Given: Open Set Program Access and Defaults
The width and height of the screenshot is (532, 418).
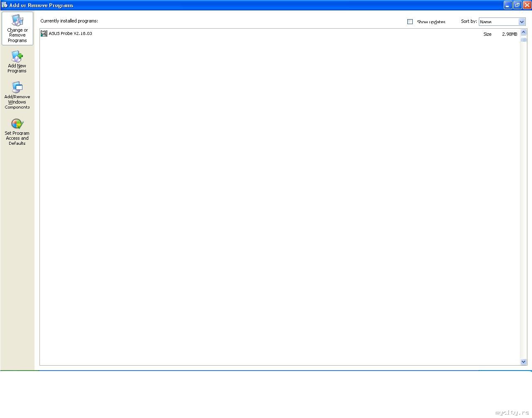Looking at the screenshot, I should (x=17, y=132).
